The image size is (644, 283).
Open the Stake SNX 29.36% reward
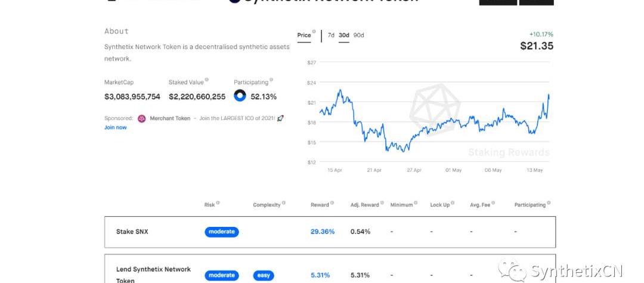pyautogui.click(x=323, y=232)
